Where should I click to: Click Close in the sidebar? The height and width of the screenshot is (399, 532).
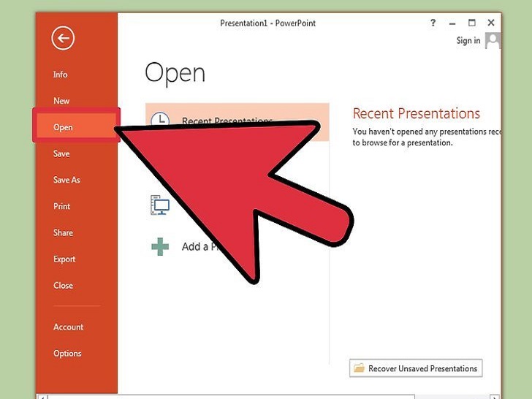click(x=63, y=285)
